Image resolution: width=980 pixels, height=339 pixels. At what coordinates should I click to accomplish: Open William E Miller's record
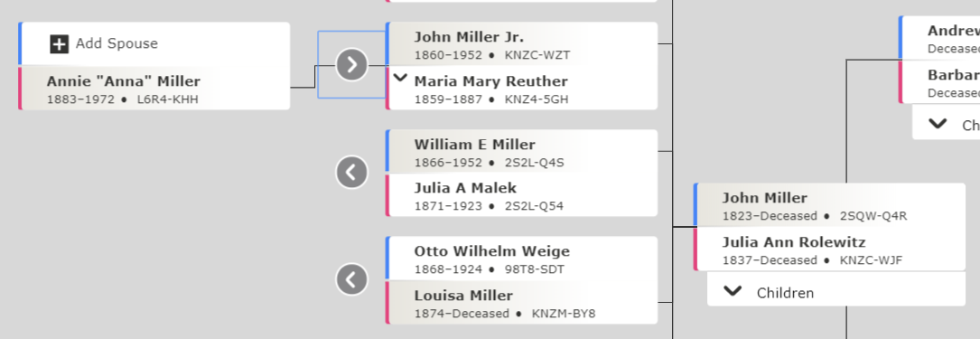point(522,151)
